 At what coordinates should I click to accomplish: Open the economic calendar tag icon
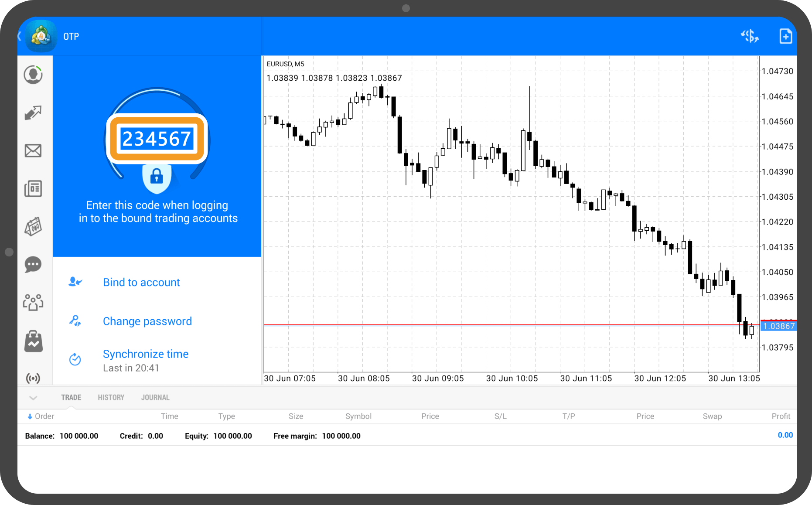coord(33,227)
